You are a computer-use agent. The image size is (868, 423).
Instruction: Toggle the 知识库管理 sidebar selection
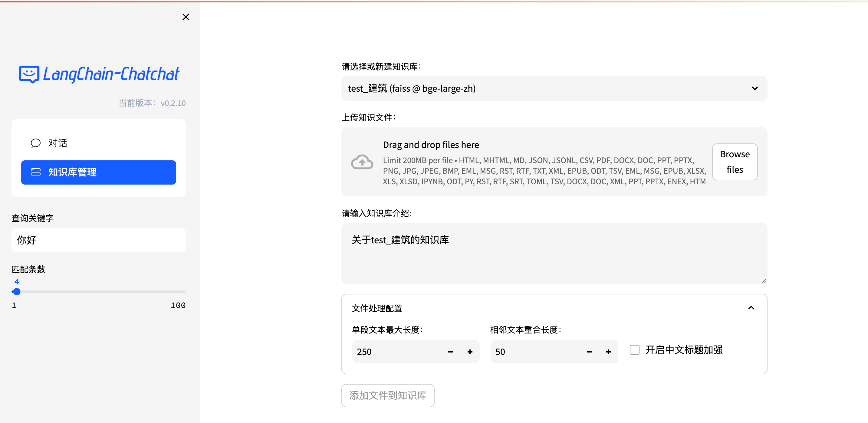(x=98, y=172)
